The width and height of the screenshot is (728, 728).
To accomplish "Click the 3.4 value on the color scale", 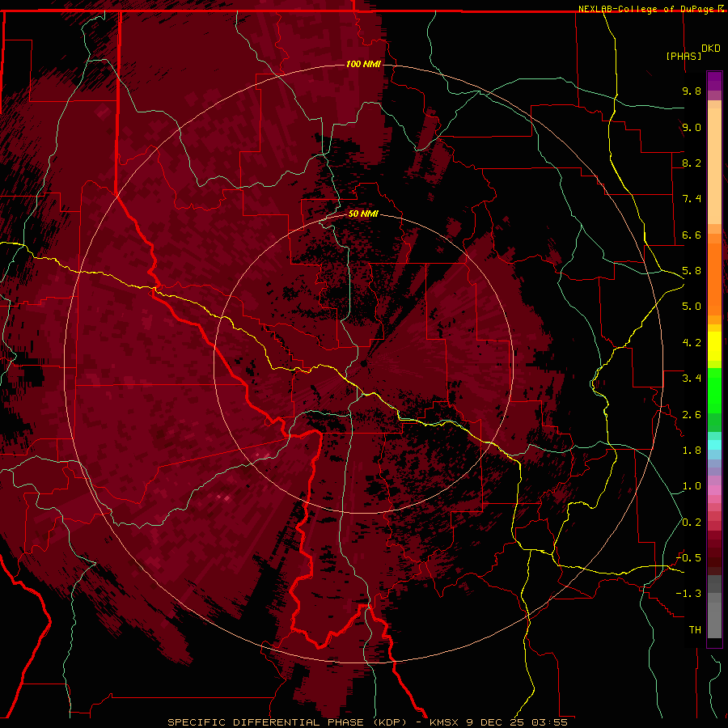I will coord(692,379).
